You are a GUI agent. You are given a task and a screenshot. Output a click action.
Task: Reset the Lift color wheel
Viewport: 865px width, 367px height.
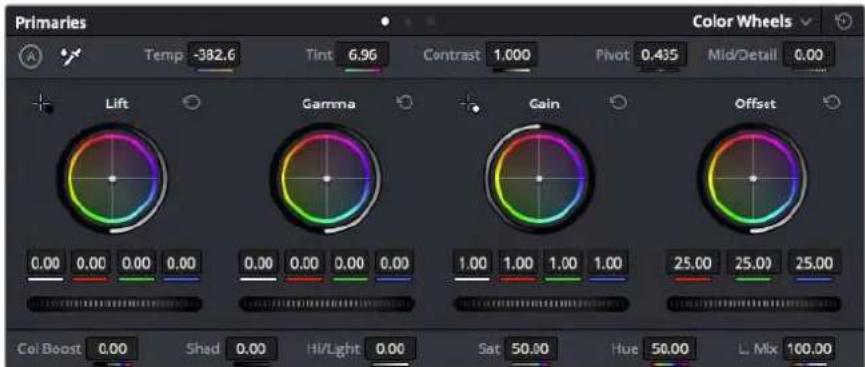click(191, 103)
